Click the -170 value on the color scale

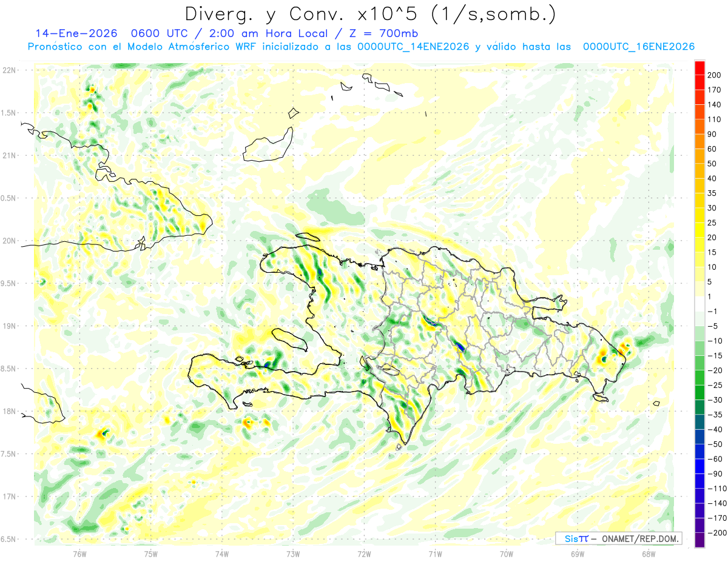tap(718, 519)
